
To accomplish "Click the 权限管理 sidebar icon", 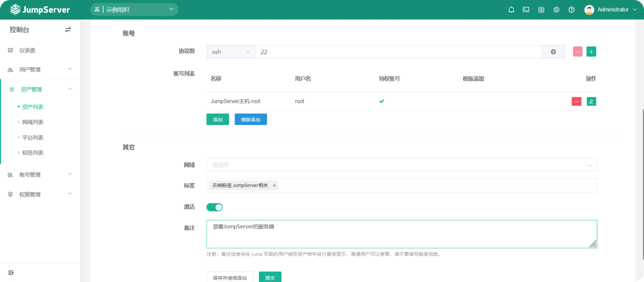I will click(x=11, y=194).
